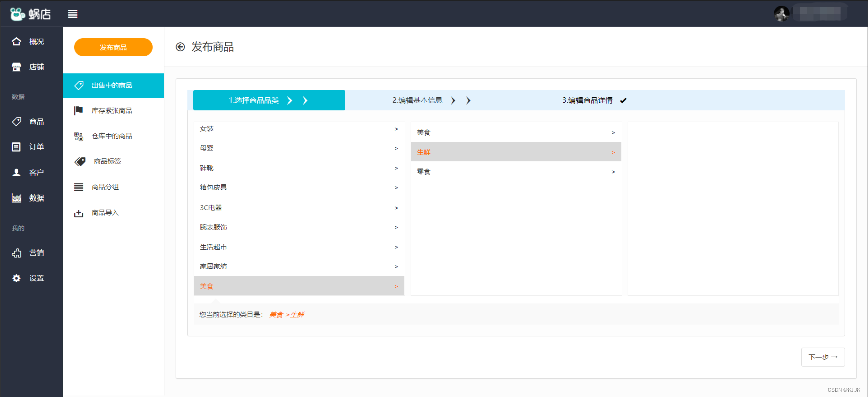
Task: Click the back arrow beside 发布商品 title
Action: tap(180, 47)
